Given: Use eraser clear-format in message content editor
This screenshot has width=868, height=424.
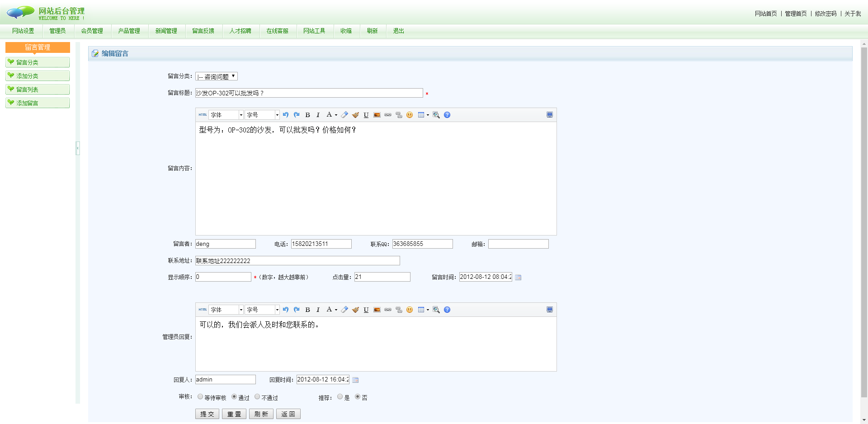Looking at the screenshot, I should pyautogui.click(x=344, y=115).
